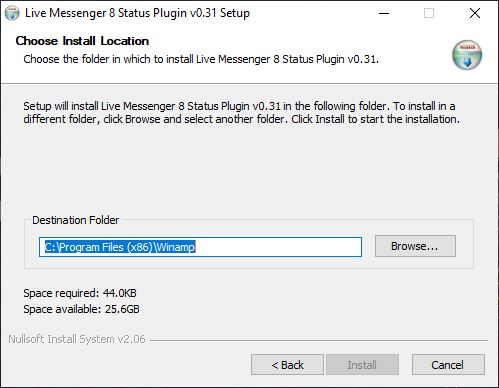Click the Nullsoft Install System v2.06 label
Image resolution: width=499 pixels, height=388 pixels.
tap(77, 339)
